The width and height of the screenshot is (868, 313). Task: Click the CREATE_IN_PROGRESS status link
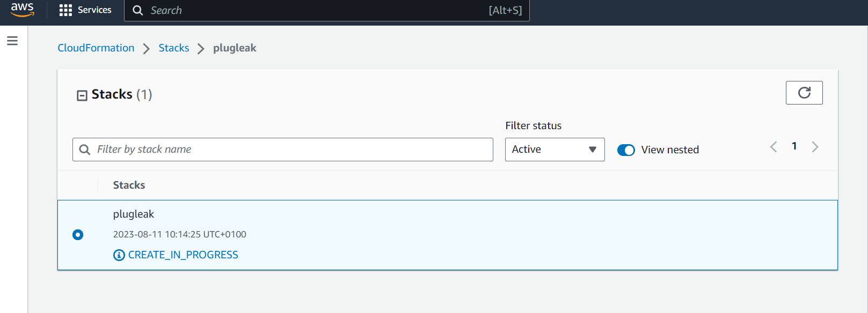tap(183, 255)
